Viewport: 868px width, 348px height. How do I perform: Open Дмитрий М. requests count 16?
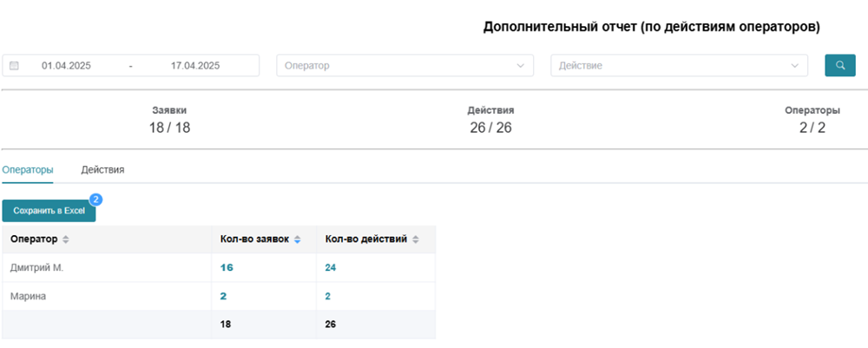click(227, 268)
